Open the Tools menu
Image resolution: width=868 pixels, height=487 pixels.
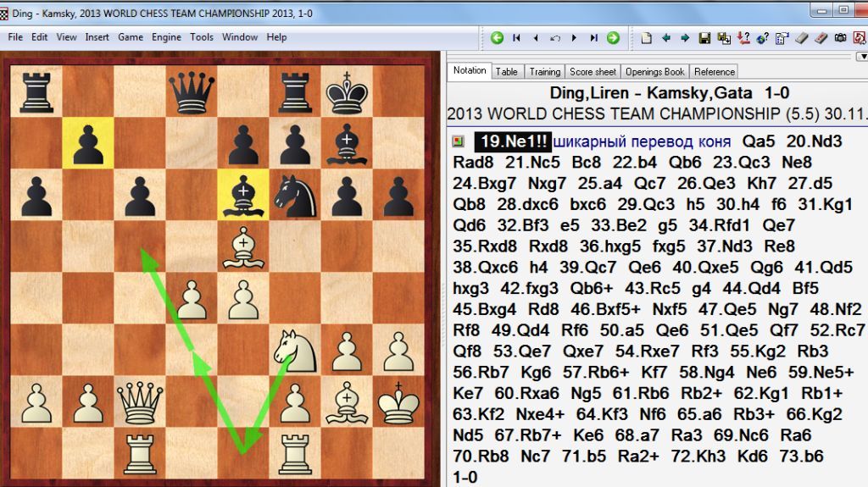pyautogui.click(x=202, y=37)
